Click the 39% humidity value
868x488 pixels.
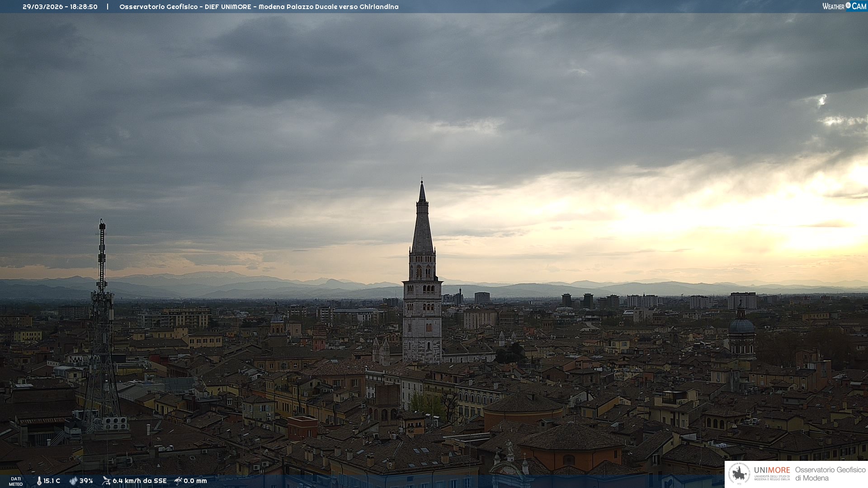click(x=86, y=481)
